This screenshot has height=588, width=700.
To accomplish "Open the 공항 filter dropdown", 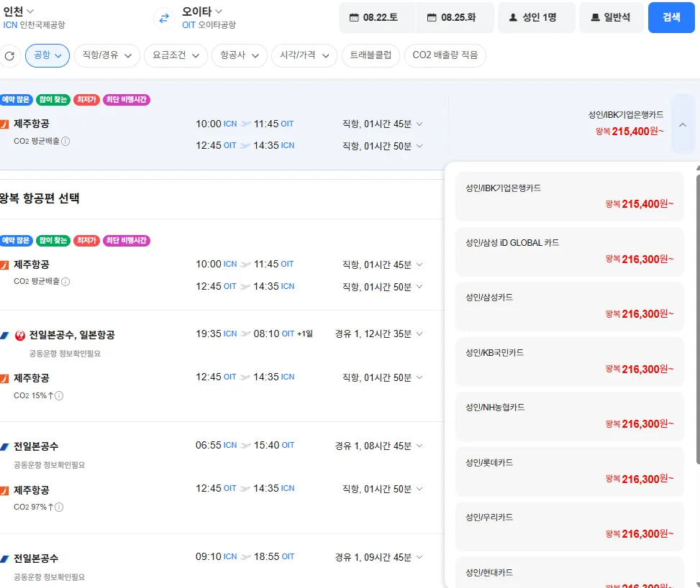I will click(x=47, y=56).
